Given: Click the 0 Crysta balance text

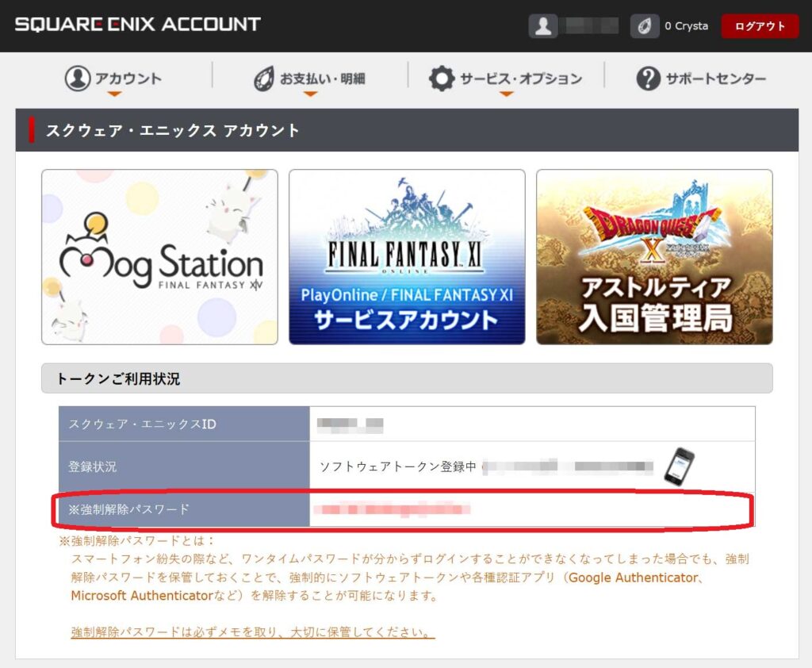Looking at the screenshot, I should point(686,26).
